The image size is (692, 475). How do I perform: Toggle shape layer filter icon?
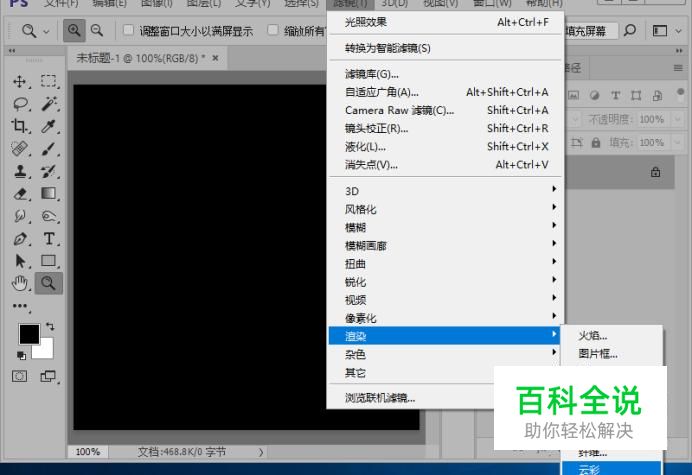[x=636, y=95]
